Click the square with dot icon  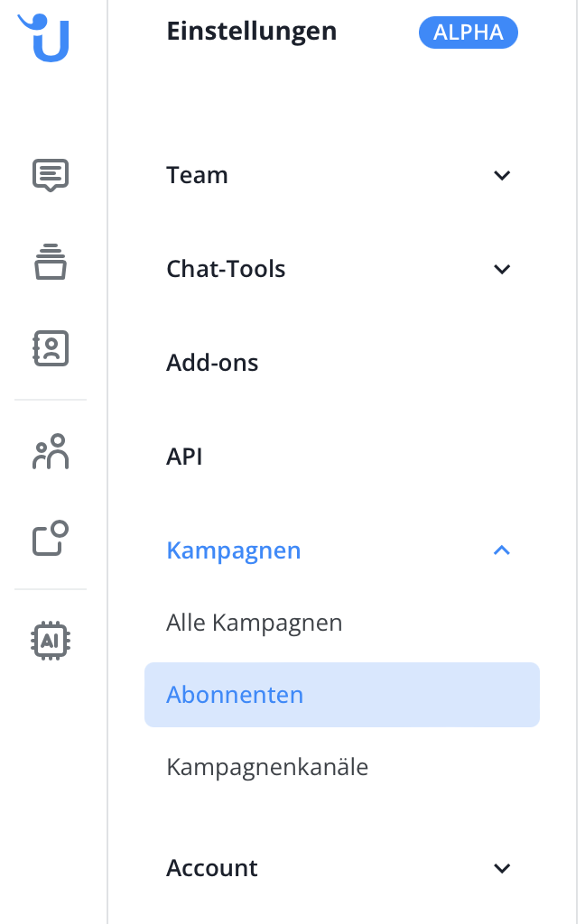pyautogui.click(x=51, y=539)
